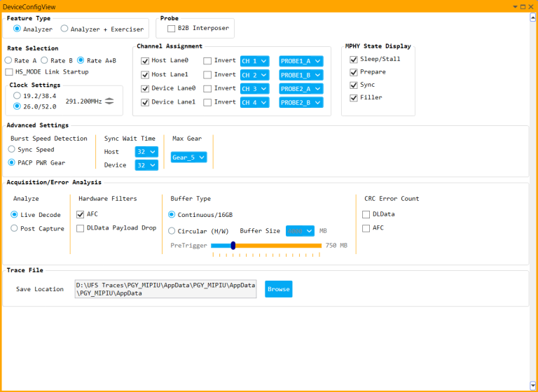Viewport: 538px width, 392px height.
Task: Open the Max Gear Gear_5 dropdown
Action: point(188,157)
